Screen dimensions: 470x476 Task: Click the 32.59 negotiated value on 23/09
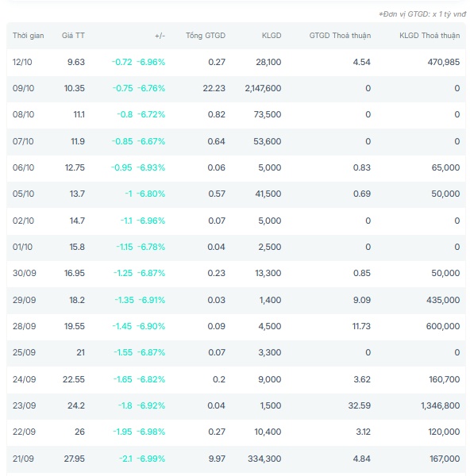(360, 405)
